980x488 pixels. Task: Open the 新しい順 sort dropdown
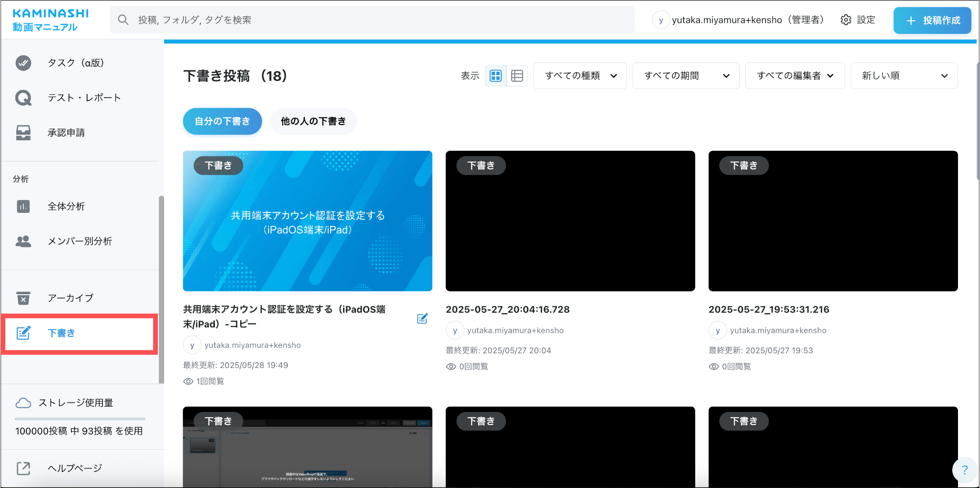[x=904, y=76]
